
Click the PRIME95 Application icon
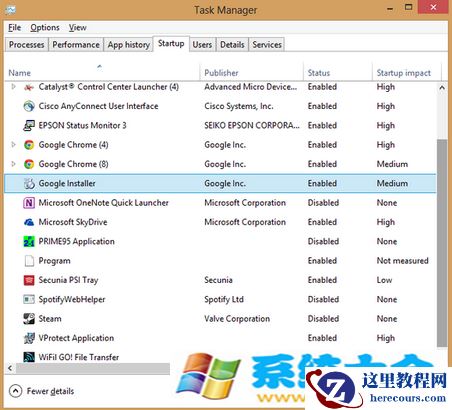(x=29, y=242)
